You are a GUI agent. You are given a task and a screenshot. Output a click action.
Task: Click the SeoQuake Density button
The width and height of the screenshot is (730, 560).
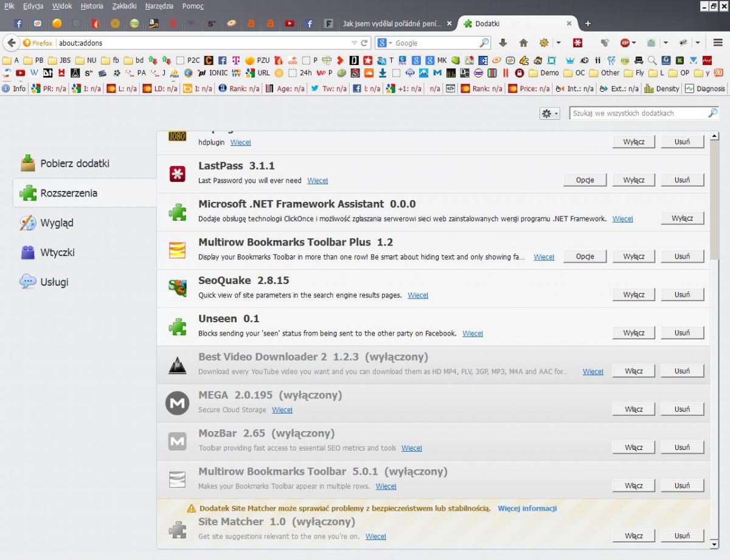click(662, 88)
